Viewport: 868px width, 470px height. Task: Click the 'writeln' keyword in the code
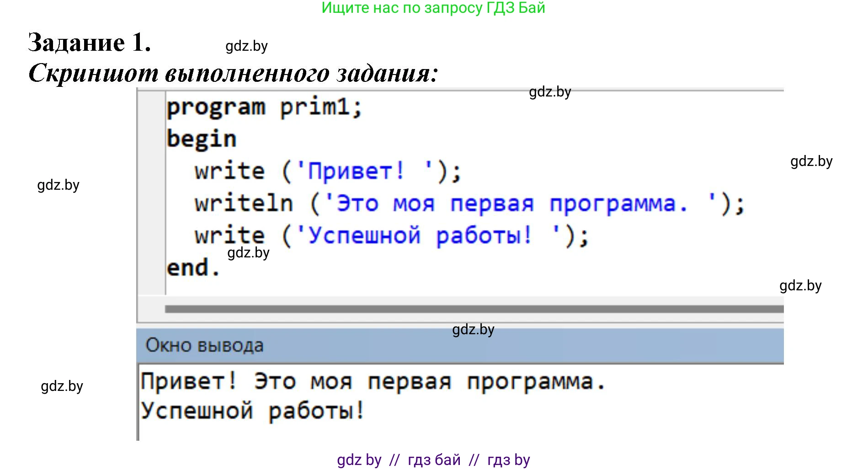pos(244,204)
